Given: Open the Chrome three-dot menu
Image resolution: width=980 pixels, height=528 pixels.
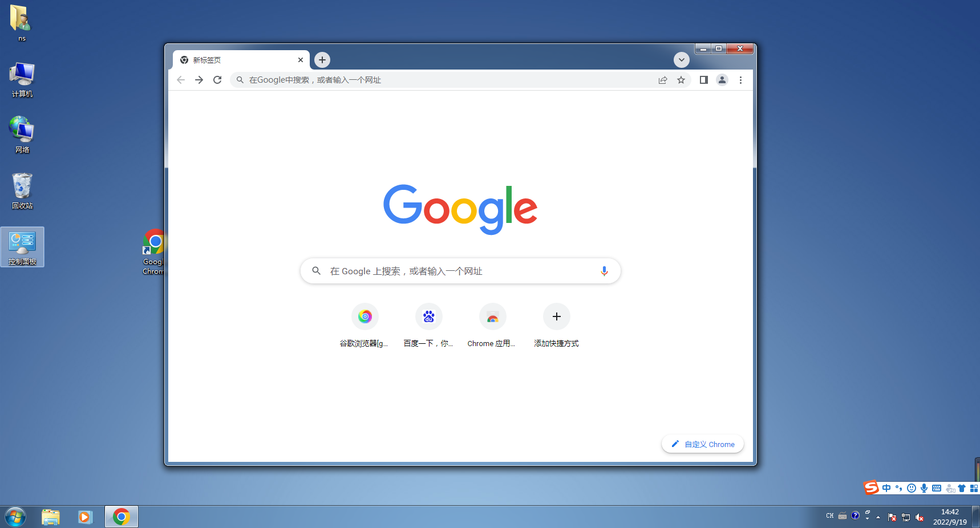Looking at the screenshot, I should pos(740,80).
